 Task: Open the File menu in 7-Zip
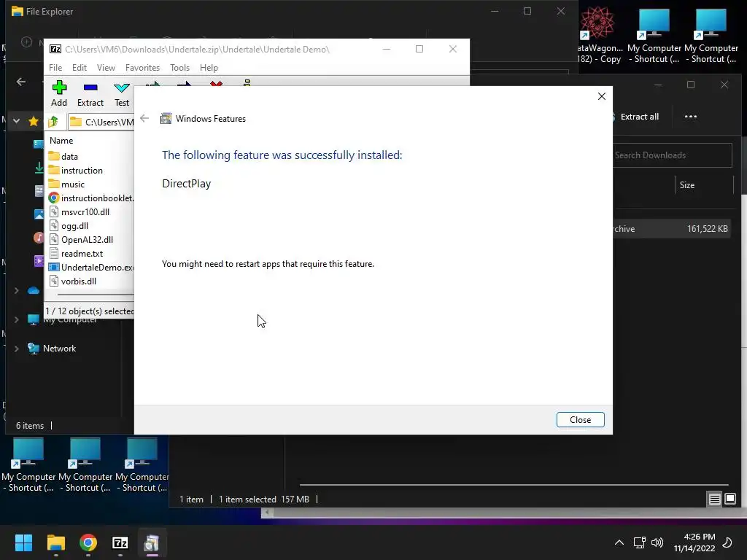pyautogui.click(x=55, y=68)
